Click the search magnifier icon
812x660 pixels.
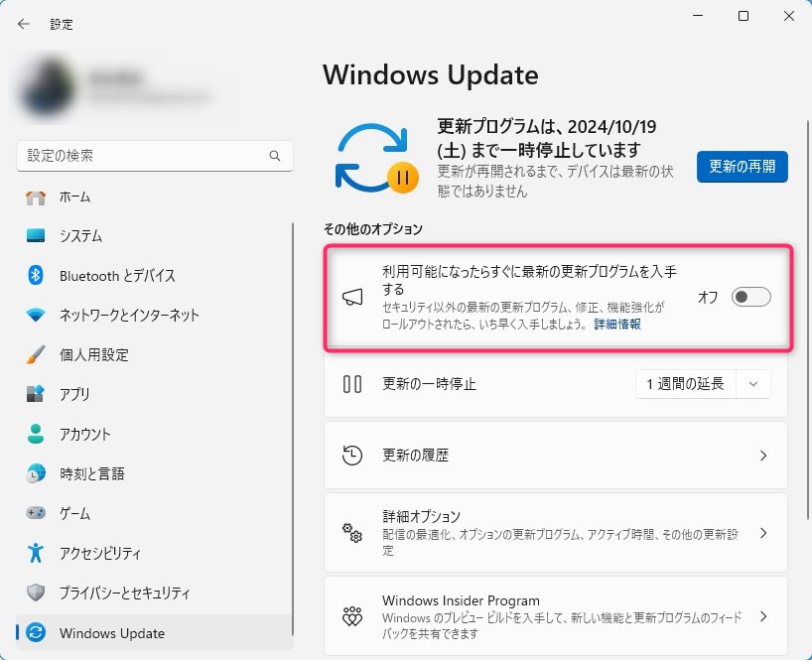point(275,157)
